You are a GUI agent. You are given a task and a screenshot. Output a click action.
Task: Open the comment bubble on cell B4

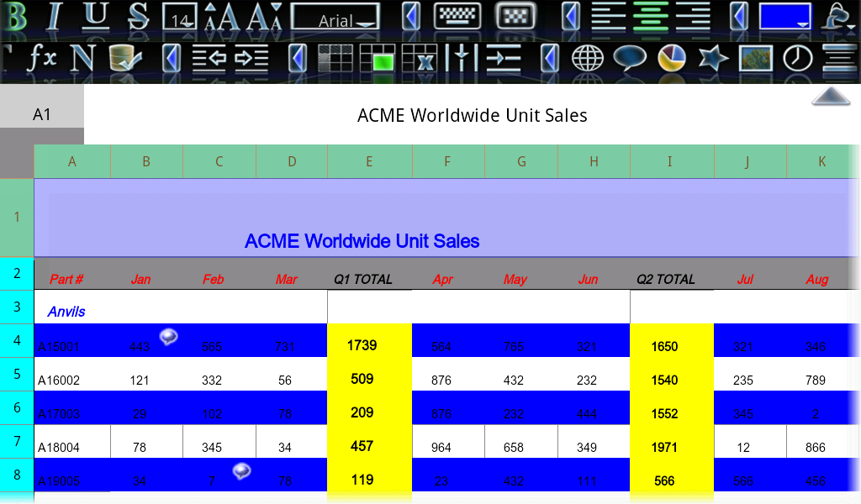click(168, 336)
